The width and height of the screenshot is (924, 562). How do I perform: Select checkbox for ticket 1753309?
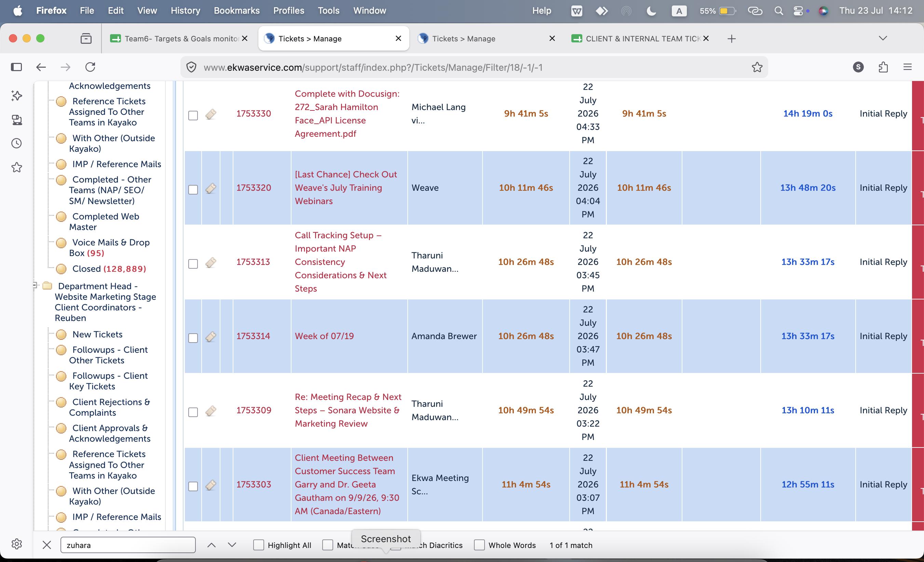[193, 412]
